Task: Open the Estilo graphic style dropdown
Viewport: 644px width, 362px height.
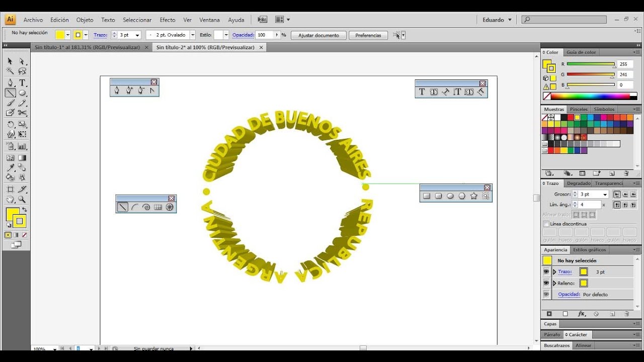Action: click(226, 35)
